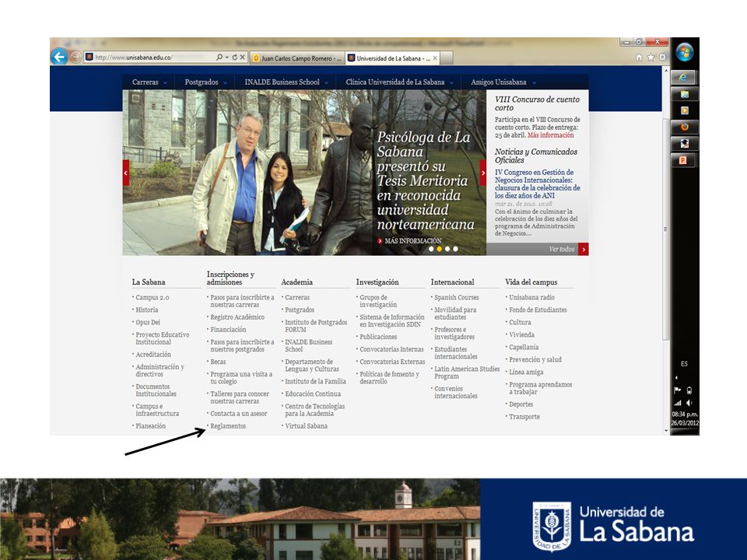Open Convocatorias Internas link
Viewport: 747px width, 560px height.
pos(391,349)
